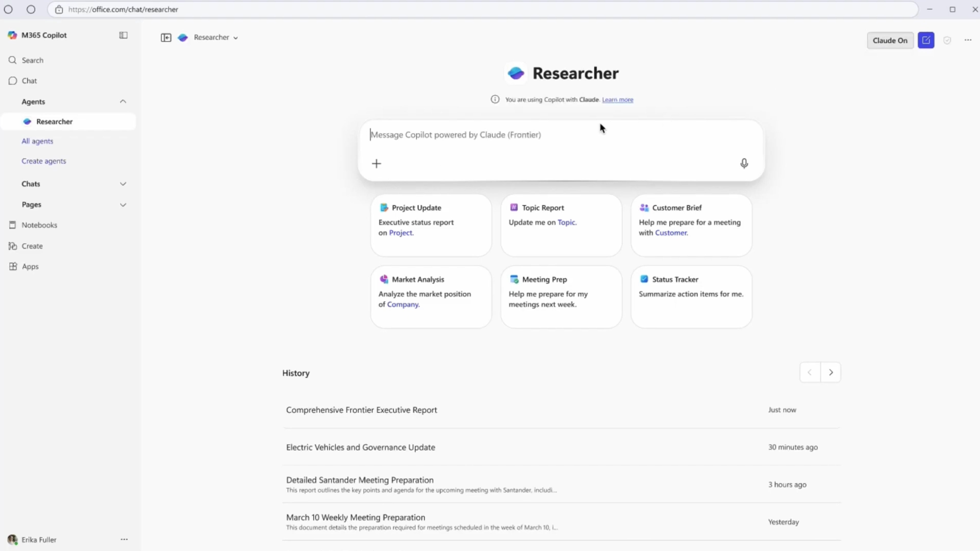The width and height of the screenshot is (980, 551).
Task: Collapse the sidebar using M365 Copilot panel icon
Action: (x=123, y=35)
